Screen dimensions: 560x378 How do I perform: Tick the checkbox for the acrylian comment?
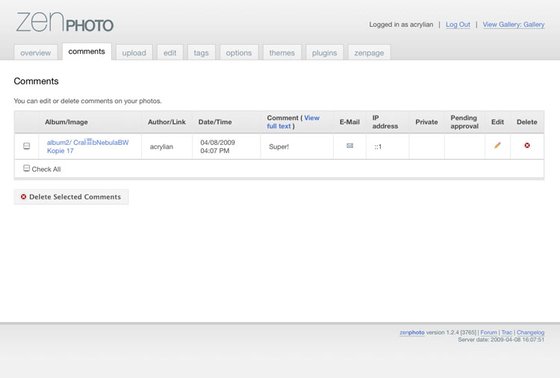[x=26, y=146]
